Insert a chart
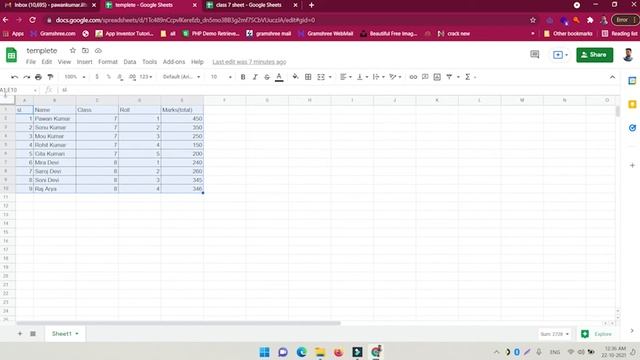 [x=437, y=77]
